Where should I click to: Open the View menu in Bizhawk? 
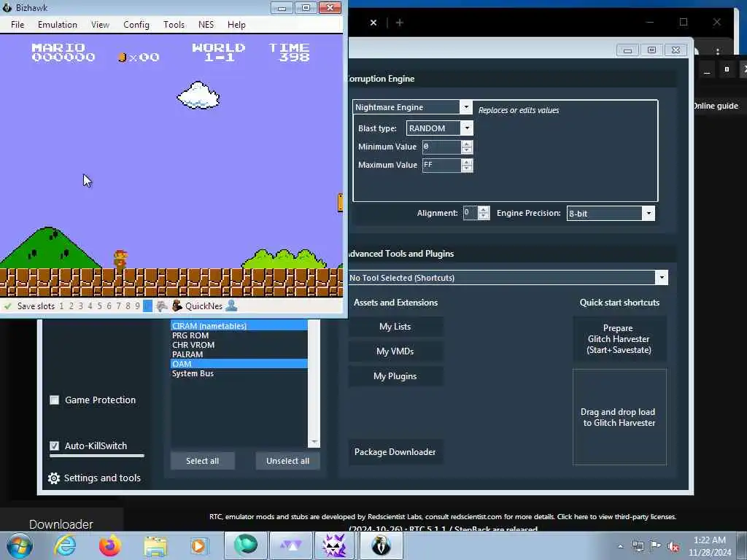pyautogui.click(x=100, y=25)
